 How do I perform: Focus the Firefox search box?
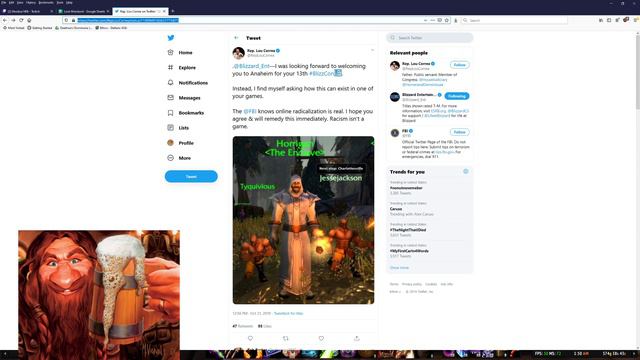[x=514, y=20]
